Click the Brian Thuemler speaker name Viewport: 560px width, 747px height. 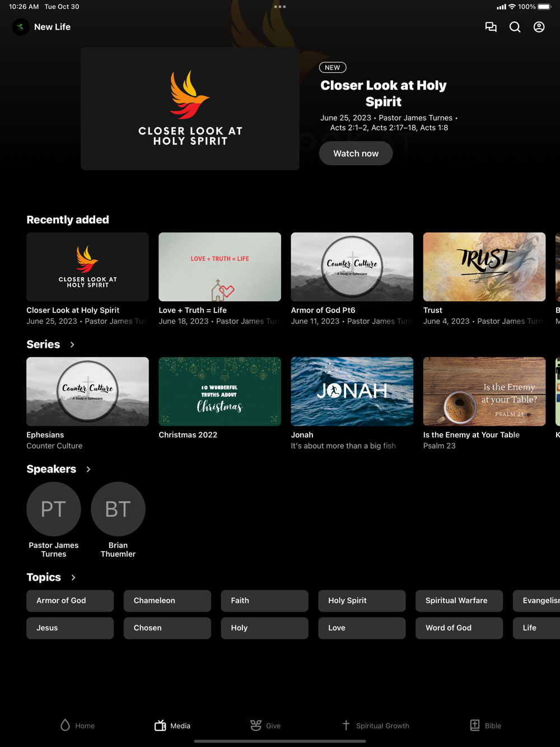(x=118, y=549)
